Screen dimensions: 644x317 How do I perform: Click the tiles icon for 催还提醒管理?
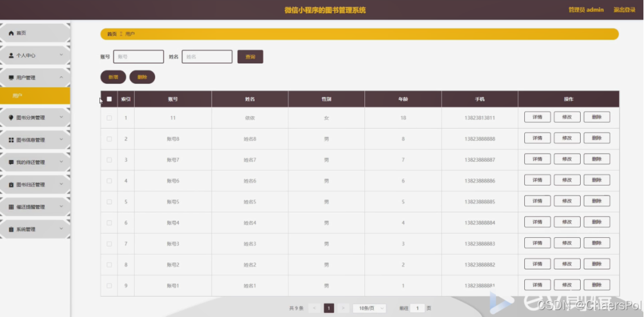click(12, 207)
